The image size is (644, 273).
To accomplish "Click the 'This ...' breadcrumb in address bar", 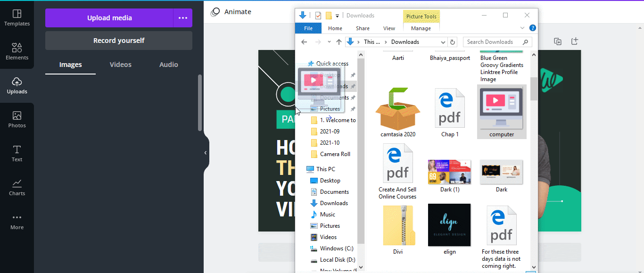I will coord(372,42).
